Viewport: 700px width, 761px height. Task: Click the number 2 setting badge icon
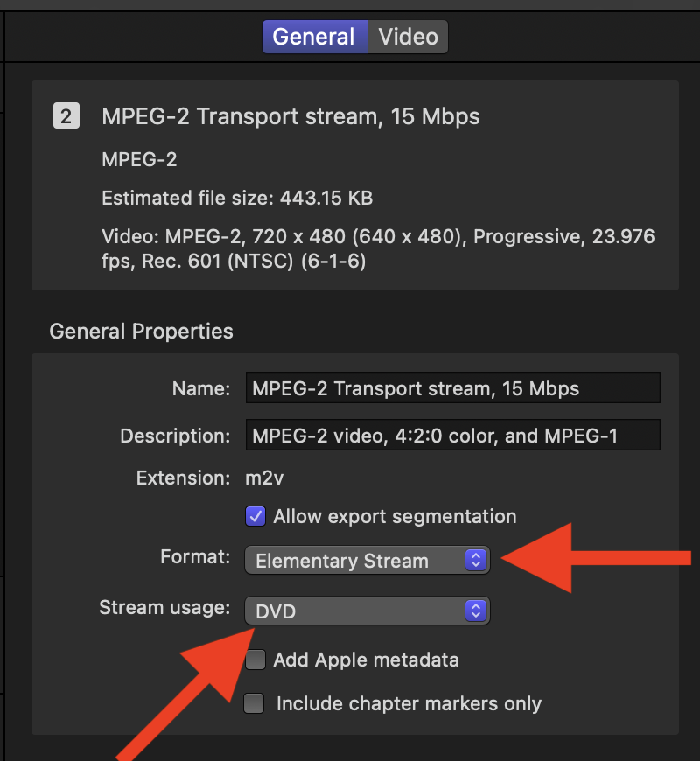(x=66, y=116)
